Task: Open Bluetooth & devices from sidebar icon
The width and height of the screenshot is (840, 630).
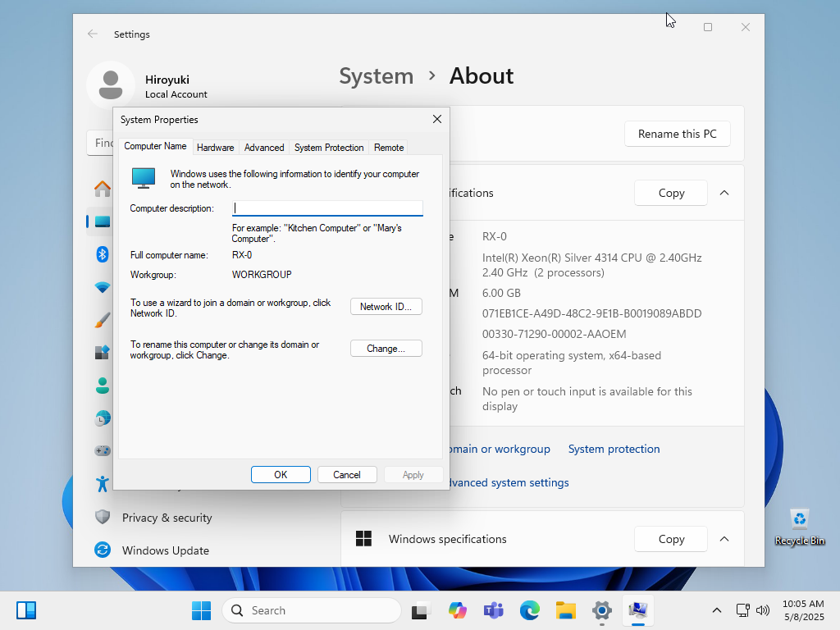Action: 103,254
